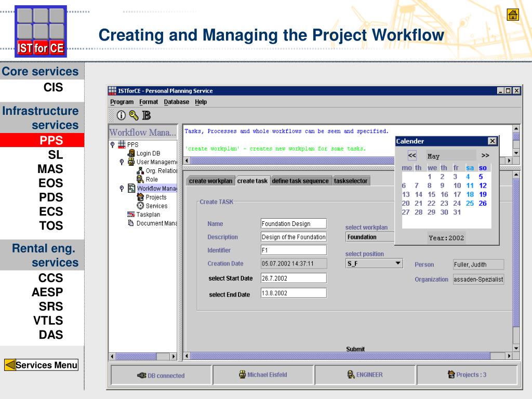The height and width of the screenshot is (399, 532).
Task: Click the Taskplan icon in the tree
Action: pyautogui.click(x=131, y=215)
